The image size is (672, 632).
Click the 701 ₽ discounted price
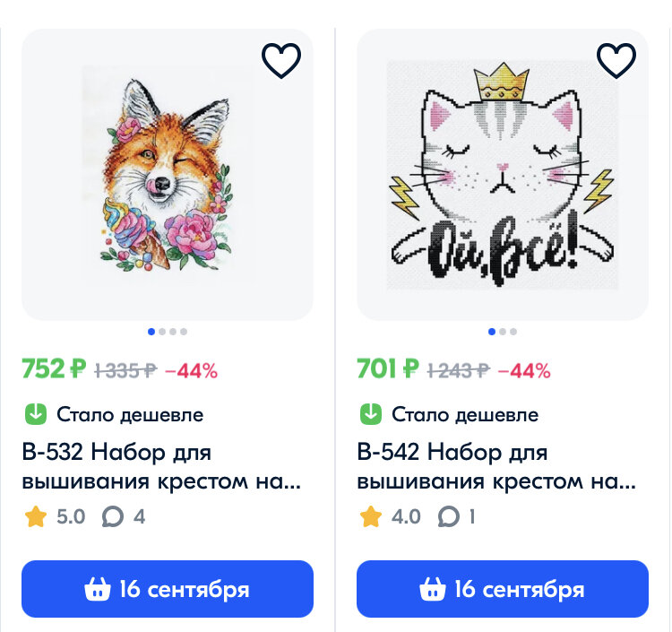(388, 368)
